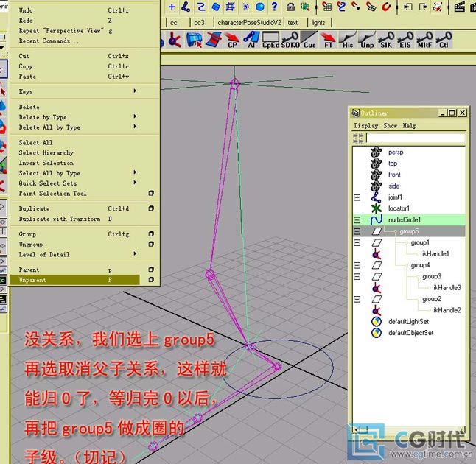This screenshot has width=476, height=464.
Task: Switch to the lights shelf tab
Action: pyautogui.click(x=318, y=23)
